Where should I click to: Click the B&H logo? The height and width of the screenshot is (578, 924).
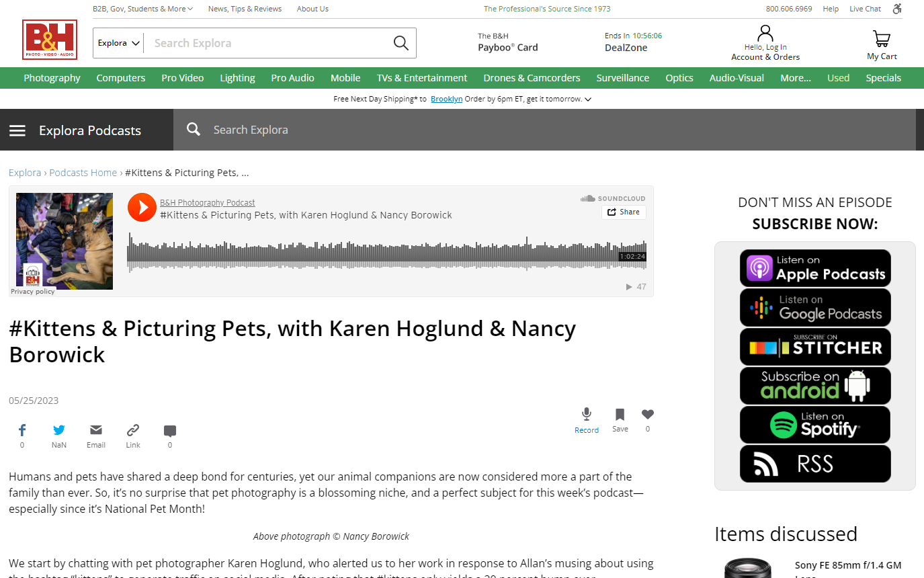[x=50, y=40]
